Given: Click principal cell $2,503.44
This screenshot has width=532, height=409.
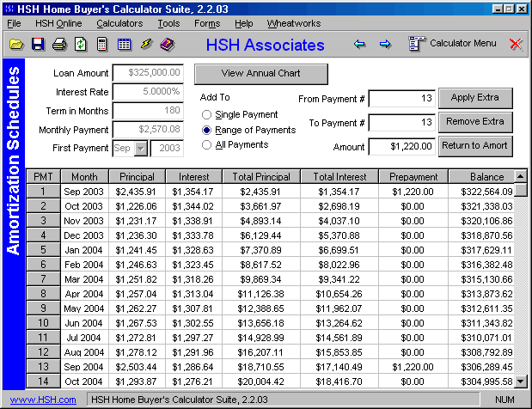Looking at the screenshot, I should pos(137,367).
